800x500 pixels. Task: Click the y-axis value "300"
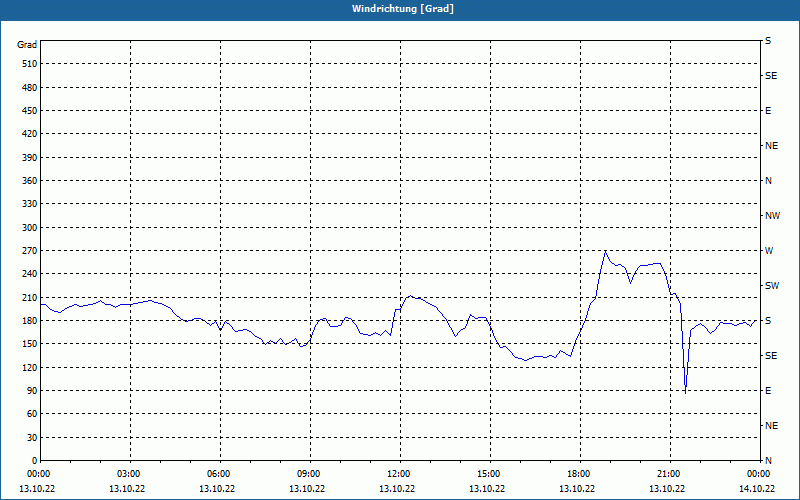[x=30, y=228]
